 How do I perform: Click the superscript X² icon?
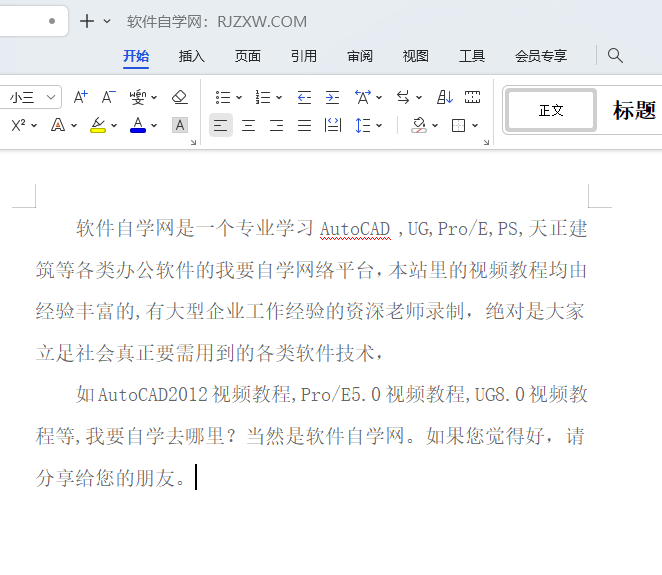pos(19,125)
